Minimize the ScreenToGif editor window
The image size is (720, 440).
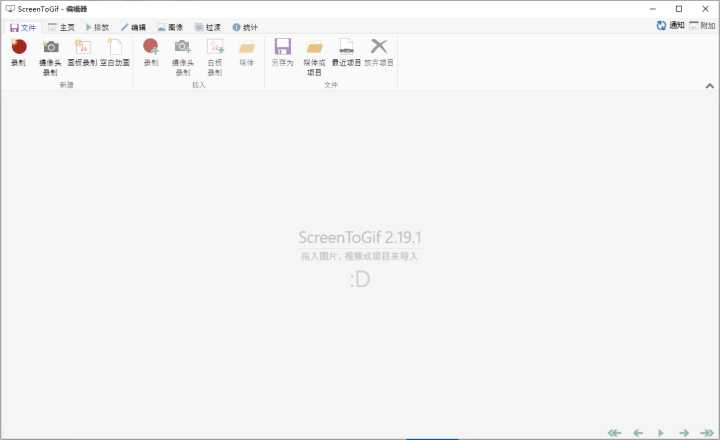(653, 9)
